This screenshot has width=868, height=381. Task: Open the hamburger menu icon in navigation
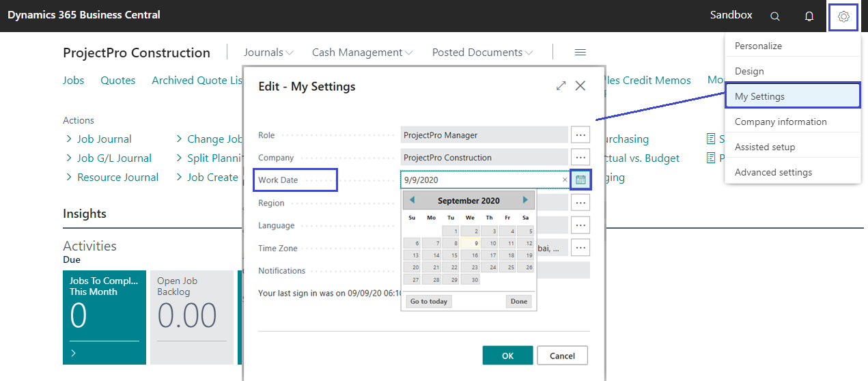pyautogui.click(x=580, y=53)
